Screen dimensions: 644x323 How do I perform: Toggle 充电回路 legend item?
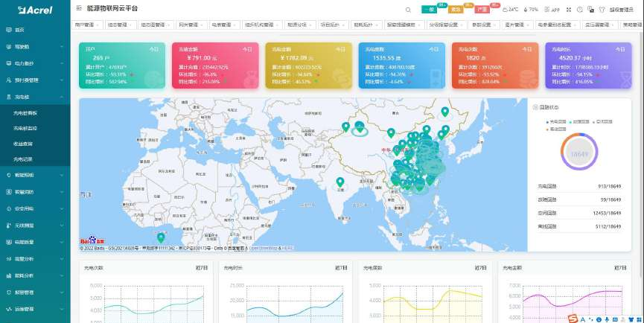[556, 122]
